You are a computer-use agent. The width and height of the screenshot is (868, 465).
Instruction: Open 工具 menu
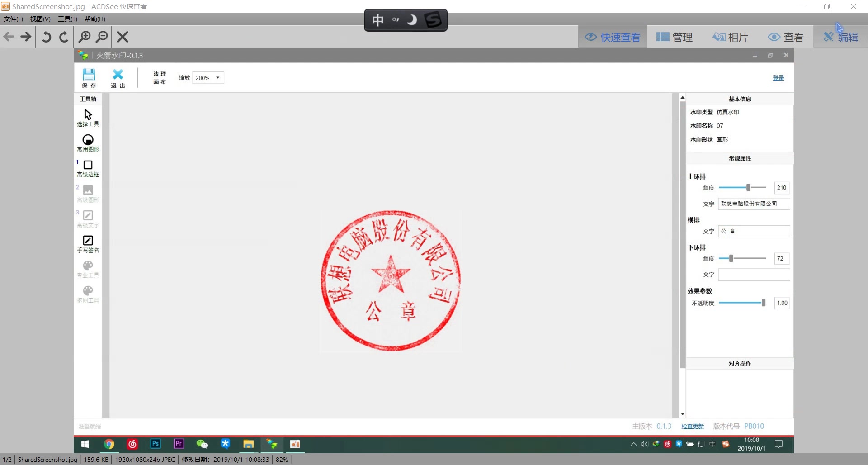pos(67,19)
